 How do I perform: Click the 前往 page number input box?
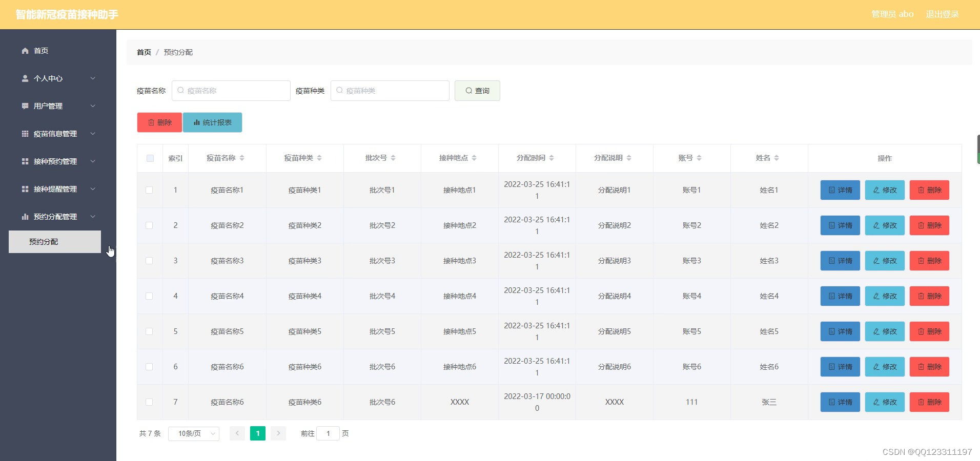point(328,433)
